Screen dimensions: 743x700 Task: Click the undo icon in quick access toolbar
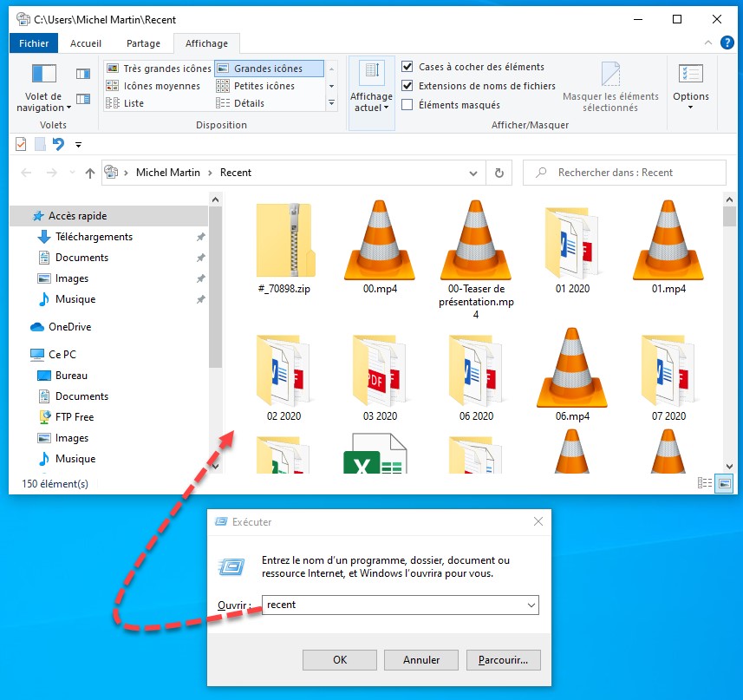click(58, 144)
